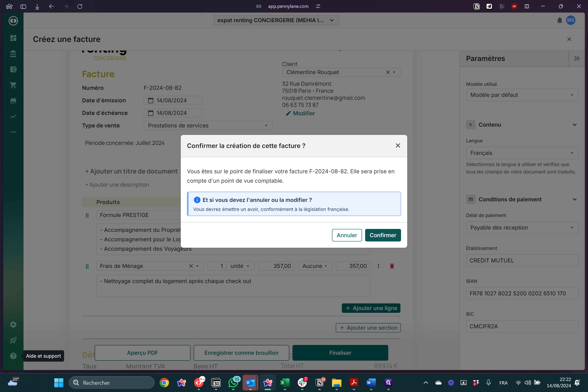Open the Aucune discount dropdown

pyautogui.click(x=315, y=266)
